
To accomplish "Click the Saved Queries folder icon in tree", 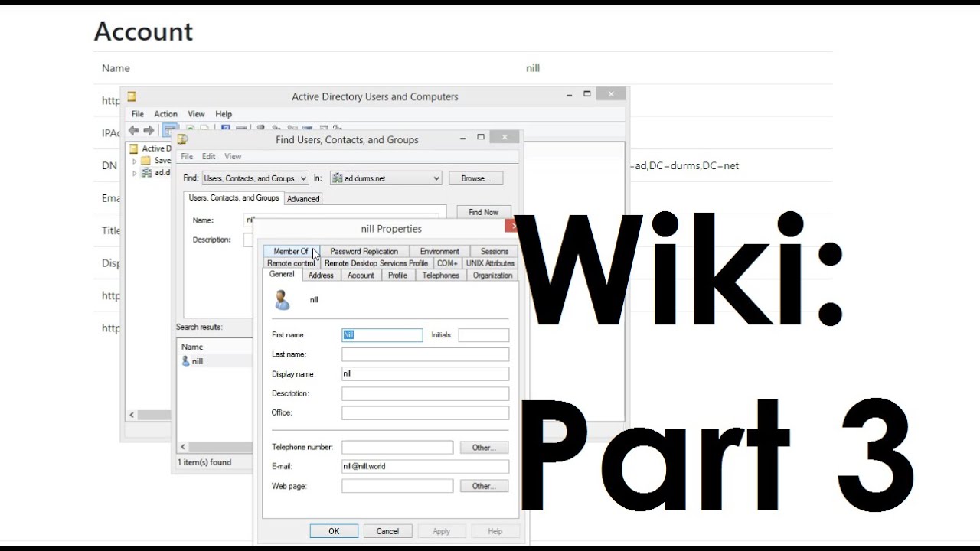I will click(145, 161).
